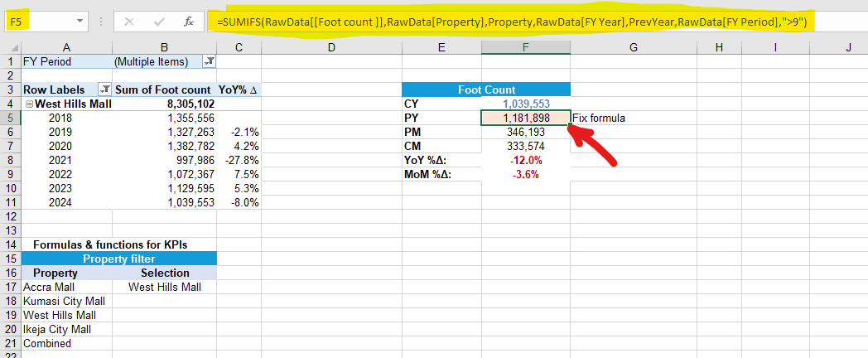This screenshot has width=868, height=358.
Task: Select the CY value 1,039,553 in column F
Action: [525, 104]
